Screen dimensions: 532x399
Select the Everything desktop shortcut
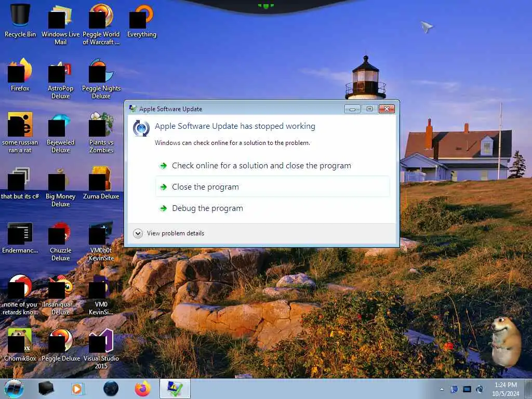141,20
